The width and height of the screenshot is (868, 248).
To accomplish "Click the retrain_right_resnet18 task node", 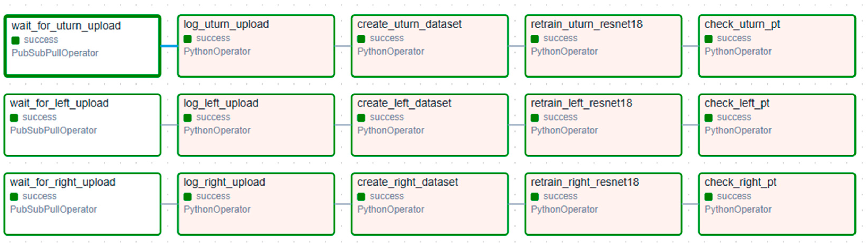I will [x=603, y=204].
